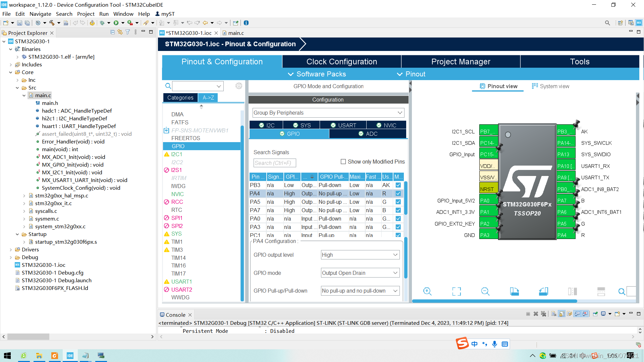Toggle the Modified checkbox in PA3 row
The image size is (644, 362).
click(398, 227)
